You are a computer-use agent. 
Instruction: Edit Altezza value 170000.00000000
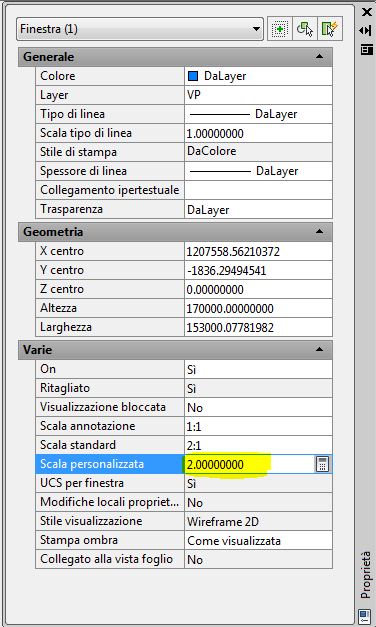(x=258, y=308)
